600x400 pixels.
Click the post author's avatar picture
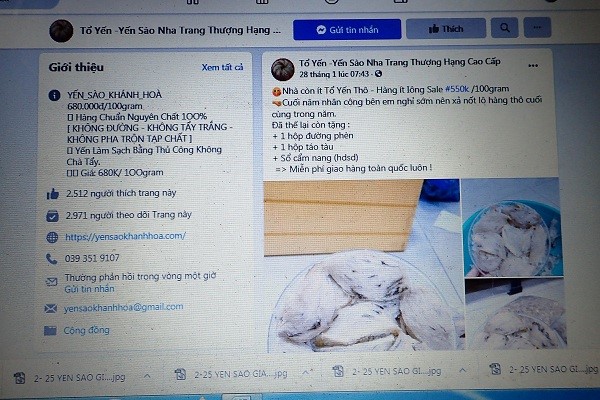pos(282,70)
